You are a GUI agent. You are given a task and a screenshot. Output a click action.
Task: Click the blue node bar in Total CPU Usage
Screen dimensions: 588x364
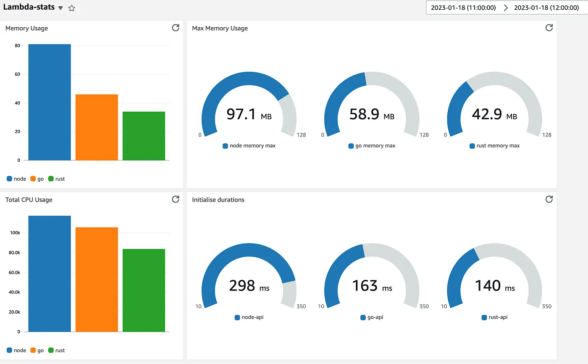point(50,274)
